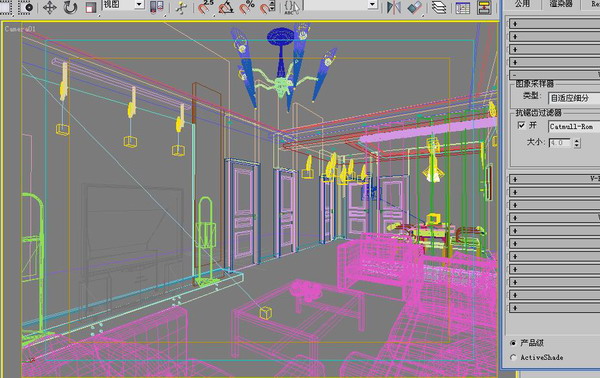
Task: Click the arrow beside the 视图 field
Action: pos(139,5)
